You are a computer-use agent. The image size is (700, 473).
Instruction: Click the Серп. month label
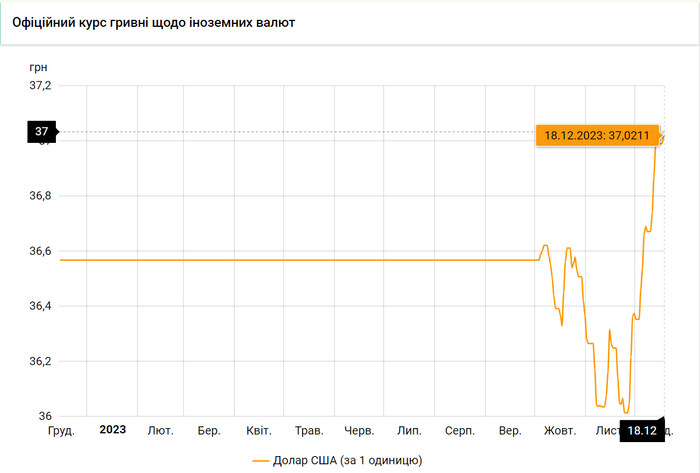(459, 431)
